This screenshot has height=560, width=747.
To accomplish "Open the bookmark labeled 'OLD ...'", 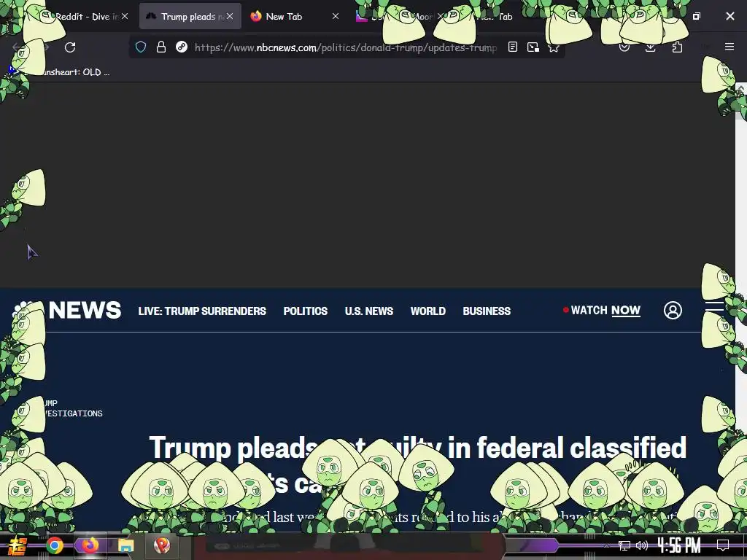I will 60,72.
